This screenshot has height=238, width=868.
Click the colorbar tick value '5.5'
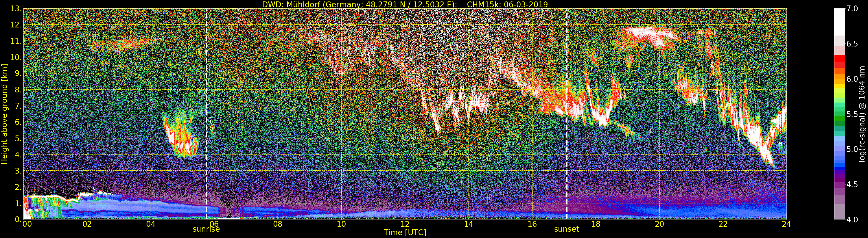pyautogui.click(x=852, y=114)
